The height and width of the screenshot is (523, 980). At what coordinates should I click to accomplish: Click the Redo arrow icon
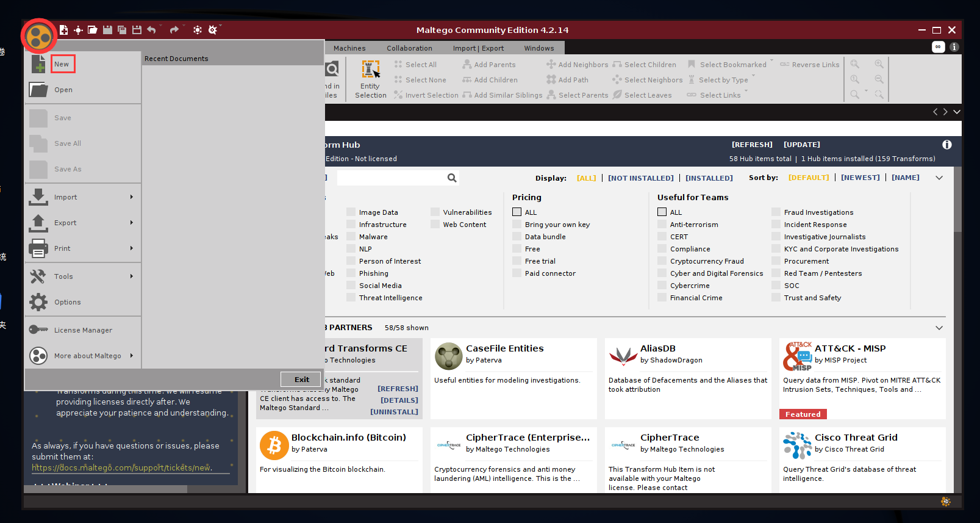tap(174, 29)
